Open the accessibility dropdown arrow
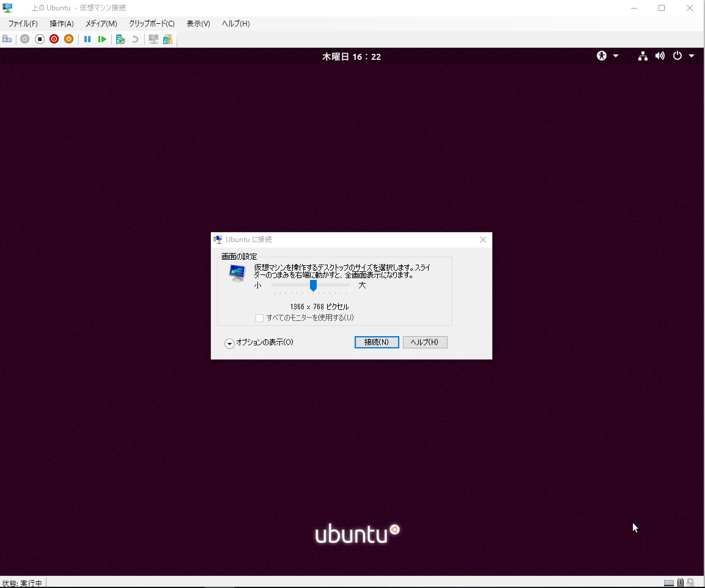The width and height of the screenshot is (705, 588). (x=616, y=56)
